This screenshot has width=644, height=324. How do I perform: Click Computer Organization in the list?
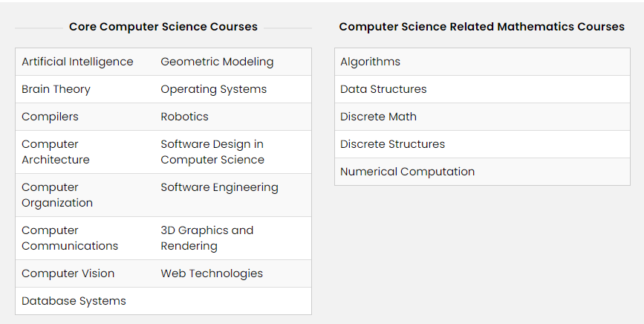[x=57, y=195]
